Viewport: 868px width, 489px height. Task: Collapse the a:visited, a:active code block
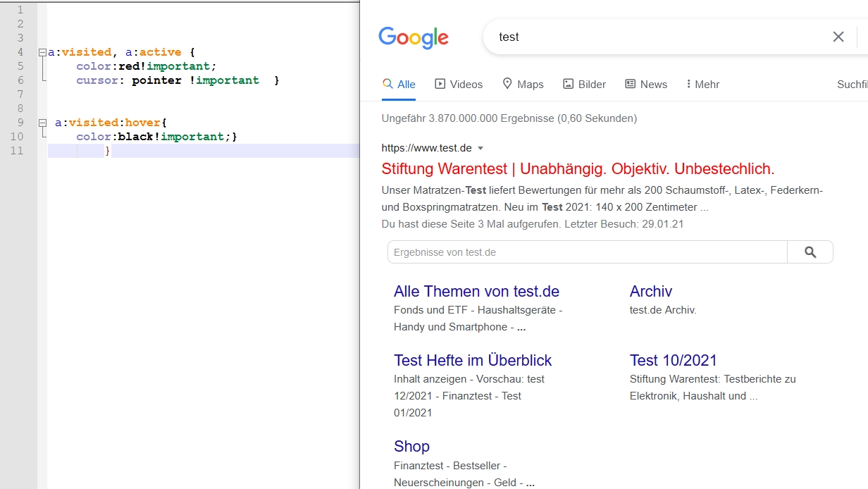(x=43, y=52)
